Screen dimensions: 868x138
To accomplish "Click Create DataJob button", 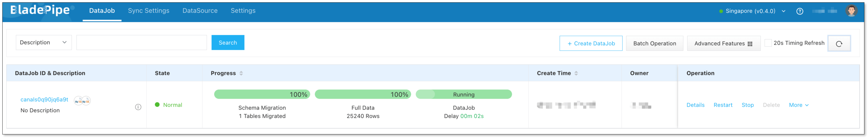I will 591,43.
